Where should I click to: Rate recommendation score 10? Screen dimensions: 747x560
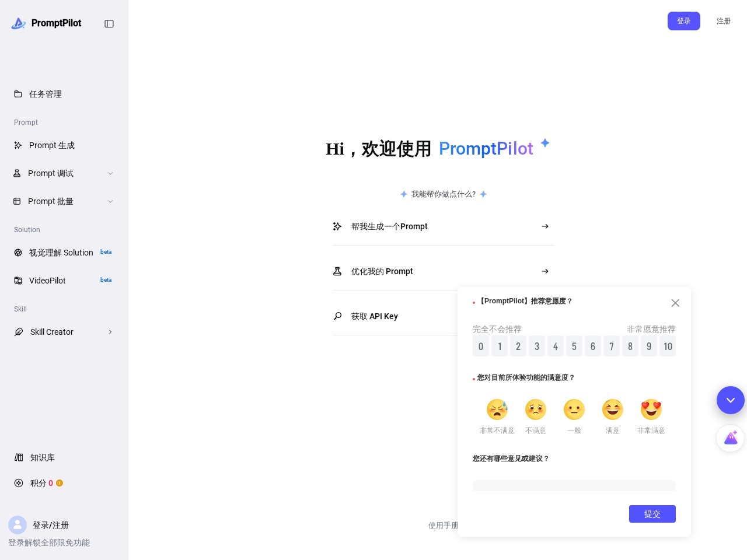click(x=668, y=346)
